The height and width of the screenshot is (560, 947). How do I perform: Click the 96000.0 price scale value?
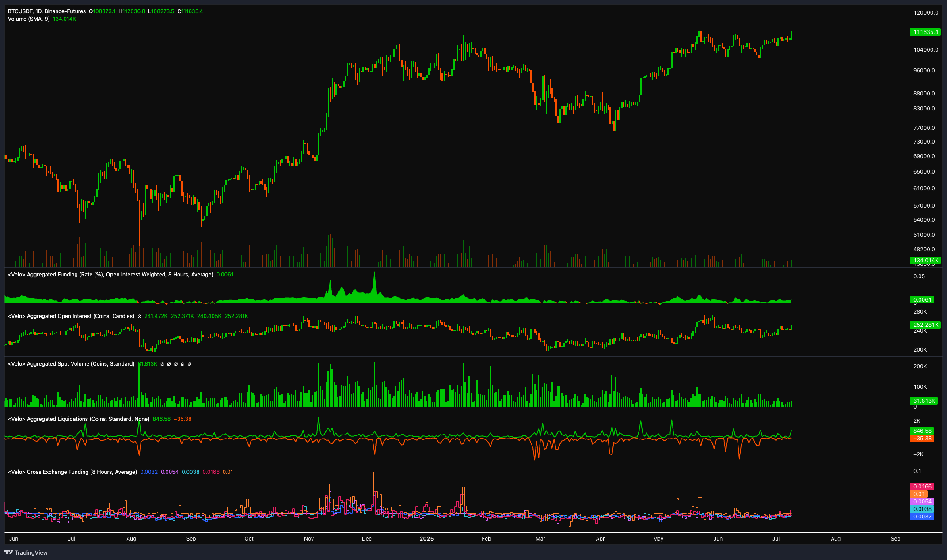coord(924,70)
